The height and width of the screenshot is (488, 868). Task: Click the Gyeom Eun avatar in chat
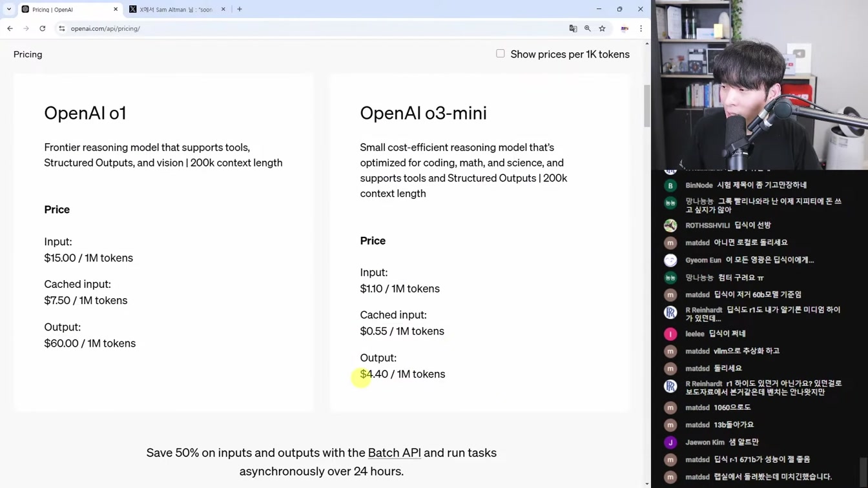point(670,260)
